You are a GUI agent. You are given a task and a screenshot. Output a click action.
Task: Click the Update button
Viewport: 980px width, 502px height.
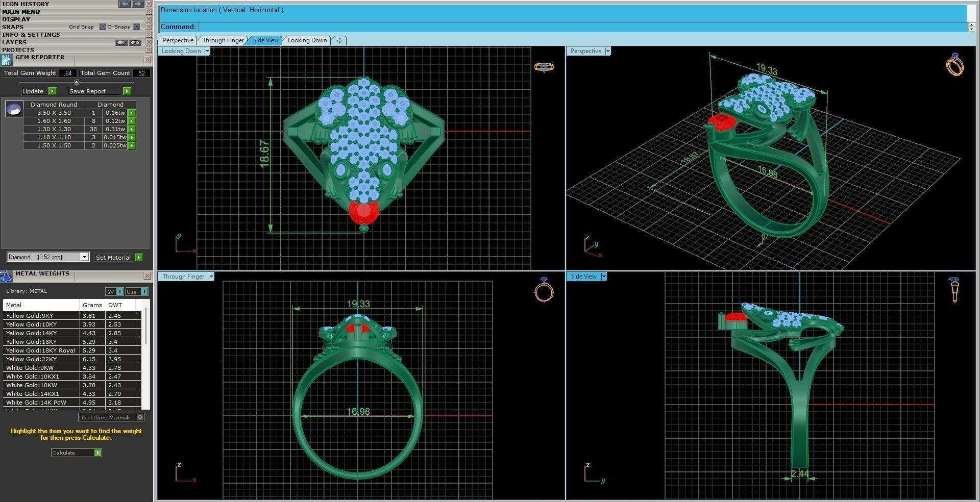point(33,91)
